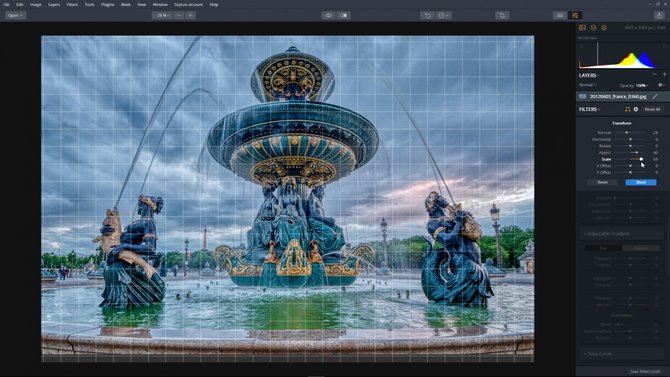Click the Open dropdown button
The width and height of the screenshot is (670, 377).
pyautogui.click(x=15, y=15)
